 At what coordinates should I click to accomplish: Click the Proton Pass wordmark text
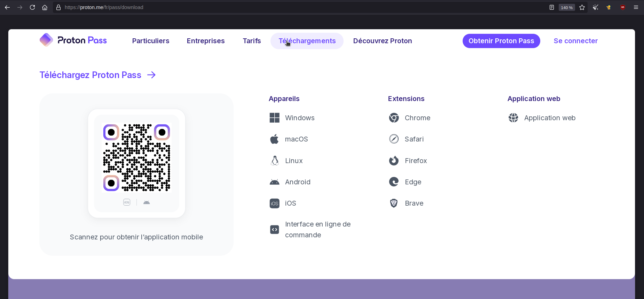coord(82,40)
